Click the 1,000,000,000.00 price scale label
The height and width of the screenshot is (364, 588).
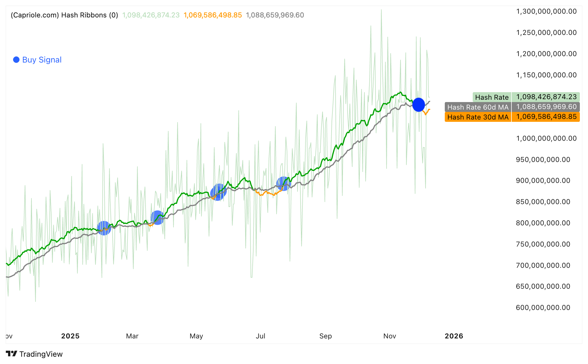(546, 138)
